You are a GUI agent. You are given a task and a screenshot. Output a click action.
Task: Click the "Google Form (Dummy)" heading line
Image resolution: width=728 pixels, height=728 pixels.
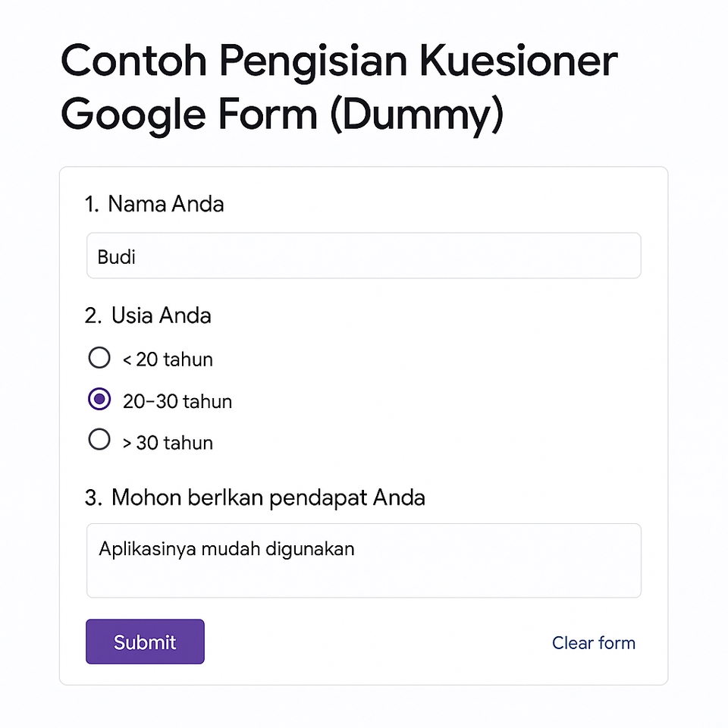point(281,115)
